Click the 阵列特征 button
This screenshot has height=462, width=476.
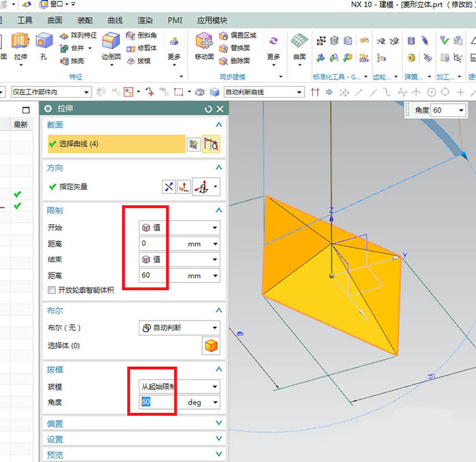[x=78, y=35]
